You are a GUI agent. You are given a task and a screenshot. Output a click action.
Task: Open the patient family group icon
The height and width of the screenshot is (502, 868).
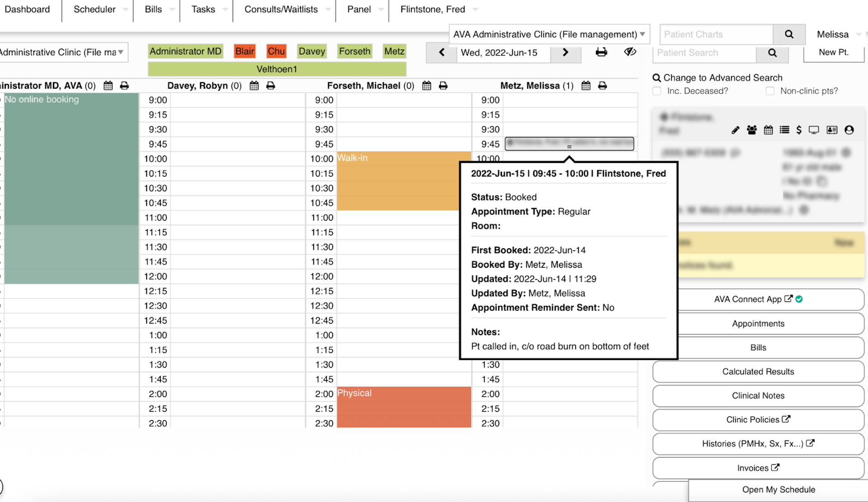pyautogui.click(x=752, y=130)
